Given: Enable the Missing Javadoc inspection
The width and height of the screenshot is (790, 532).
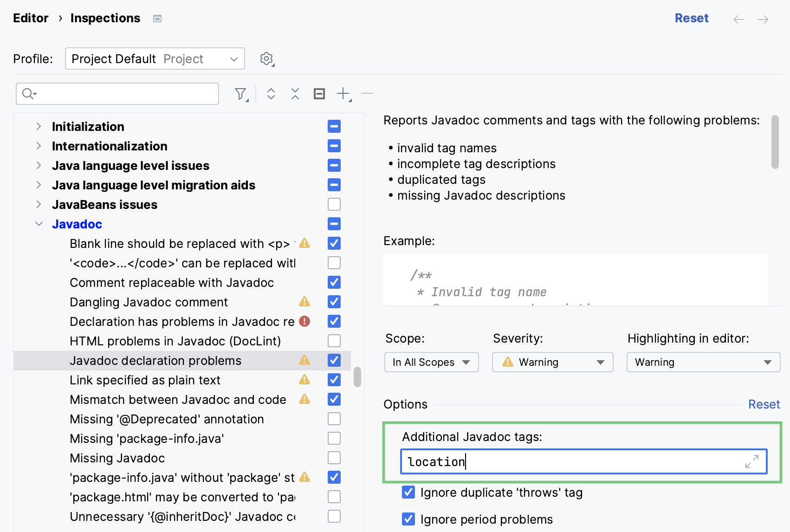Looking at the screenshot, I should [x=334, y=458].
